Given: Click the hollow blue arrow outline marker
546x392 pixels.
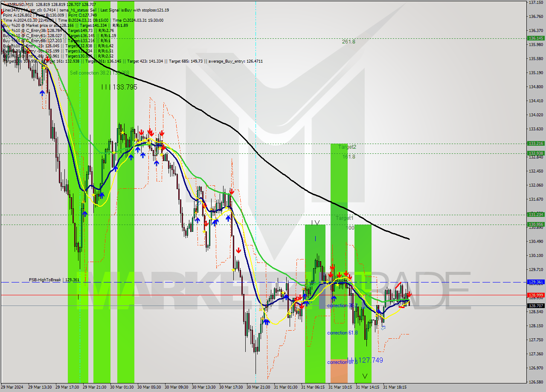Looking at the screenshot, I should tap(383, 328).
